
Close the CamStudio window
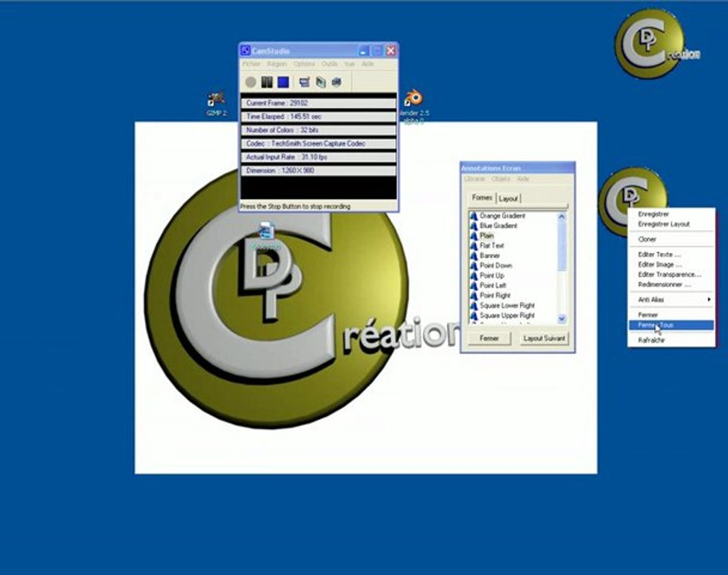click(391, 50)
